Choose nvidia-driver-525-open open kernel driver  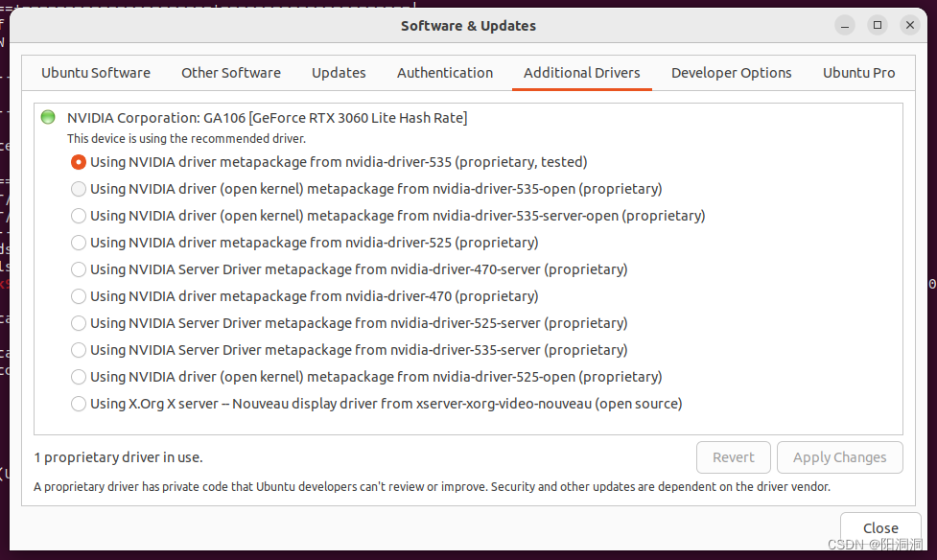tap(79, 377)
